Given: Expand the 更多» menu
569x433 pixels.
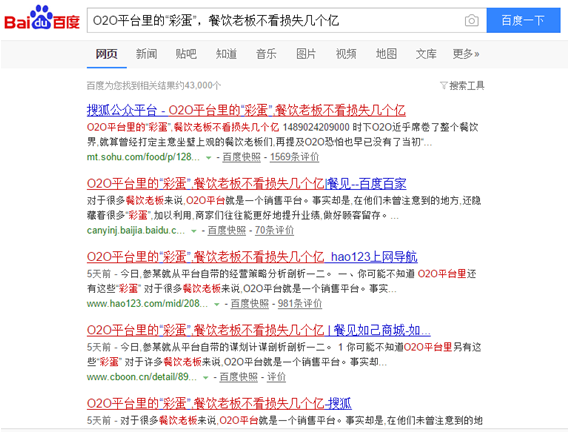Looking at the screenshot, I should (466, 54).
